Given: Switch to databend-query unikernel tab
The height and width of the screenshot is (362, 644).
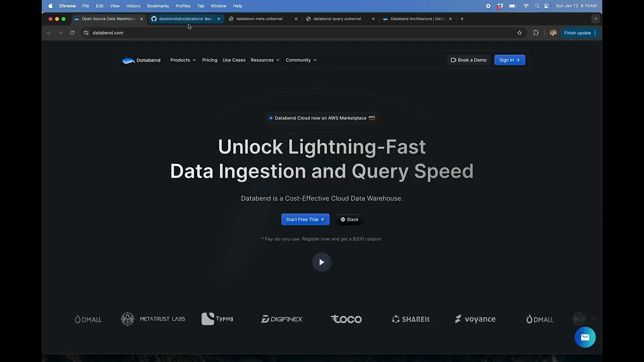Looking at the screenshot, I should coord(337,19).
